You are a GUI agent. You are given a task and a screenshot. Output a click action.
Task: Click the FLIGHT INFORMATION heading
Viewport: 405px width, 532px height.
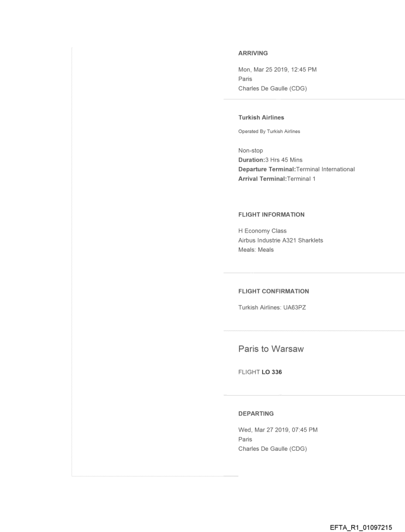pos(271,215)
